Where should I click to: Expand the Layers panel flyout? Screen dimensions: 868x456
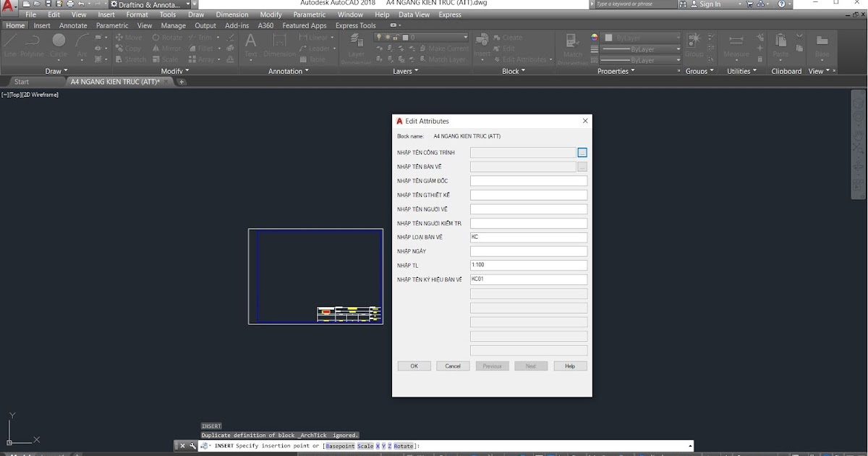(x=405, y=71)
